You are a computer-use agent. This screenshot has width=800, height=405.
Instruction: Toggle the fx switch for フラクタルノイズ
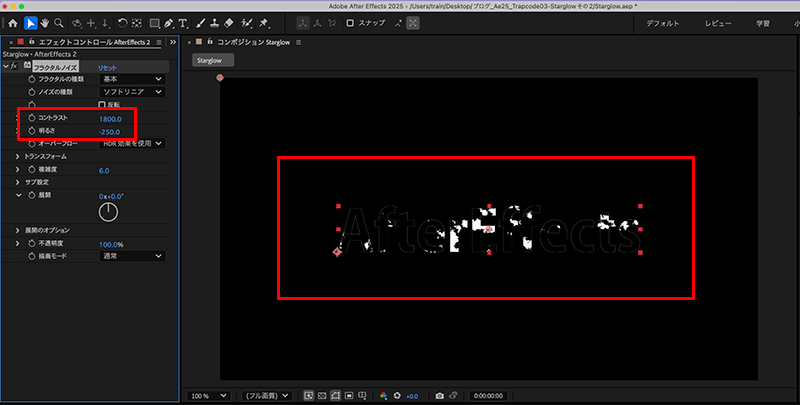pos(14,66)
